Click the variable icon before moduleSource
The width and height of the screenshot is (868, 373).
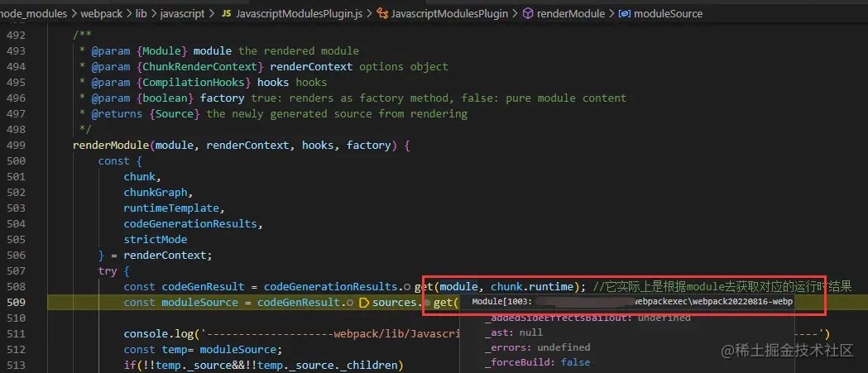click(625, 13)
